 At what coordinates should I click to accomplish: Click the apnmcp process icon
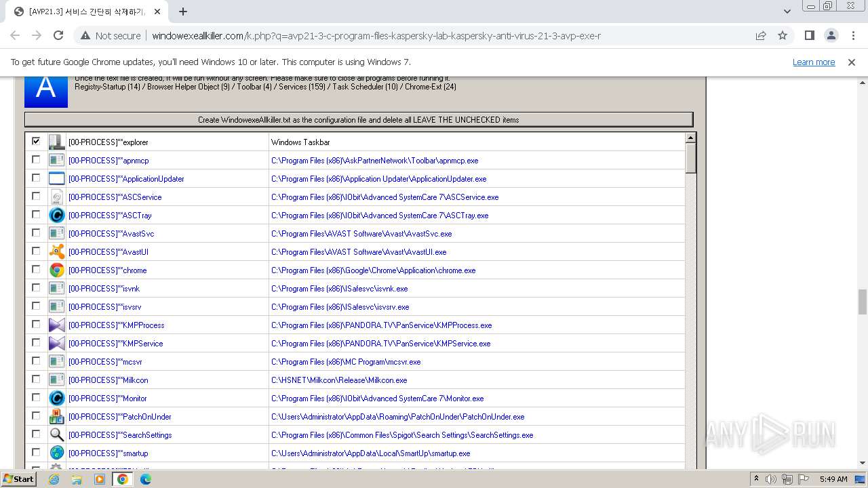pyautogui.click(x=57, y=161)
